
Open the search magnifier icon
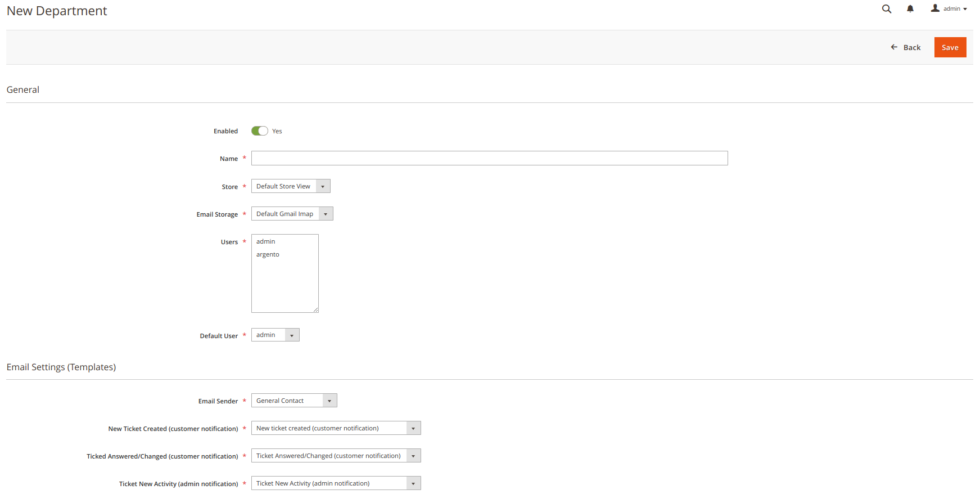tap(887, 9)
